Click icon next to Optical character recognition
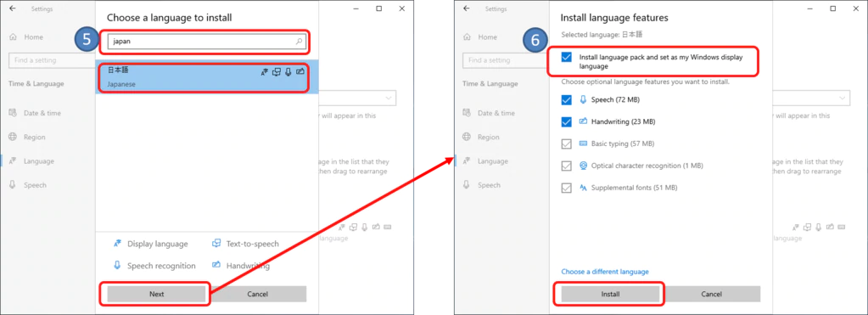The width and height of the screenshot is (868, 315). pyautogui.click(x=583, y=165)
